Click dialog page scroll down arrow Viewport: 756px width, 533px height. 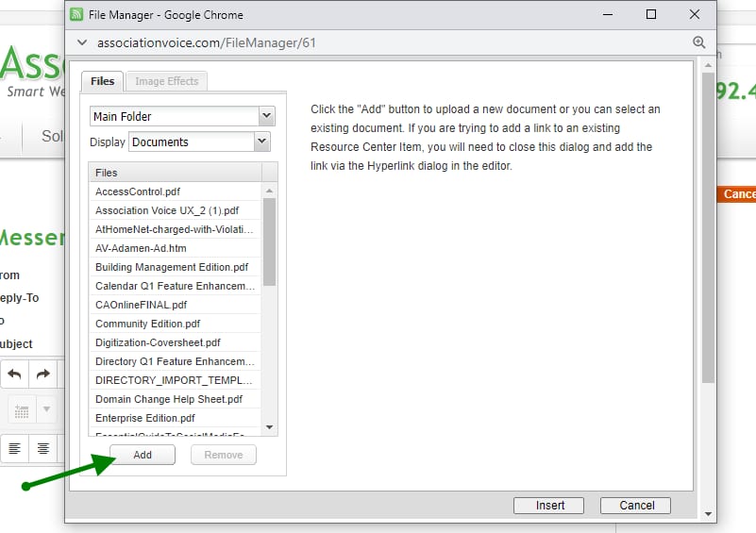coord(708,514)
